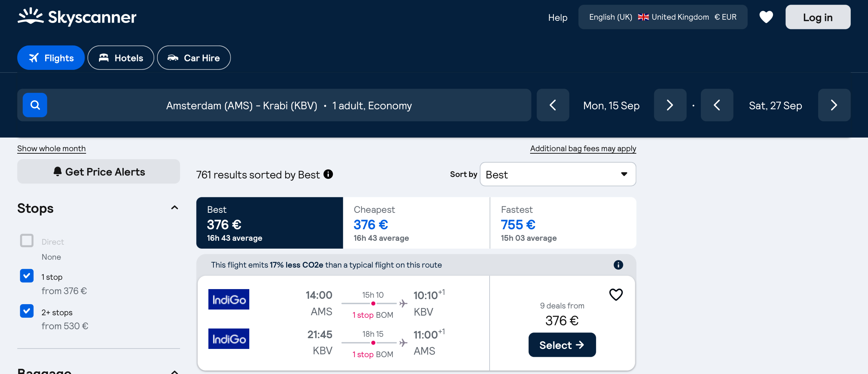The width and height of the screenshot is (868, 374).
Task: Go to next departure date after Mon, 15 Sep
Action: [670, 105]
